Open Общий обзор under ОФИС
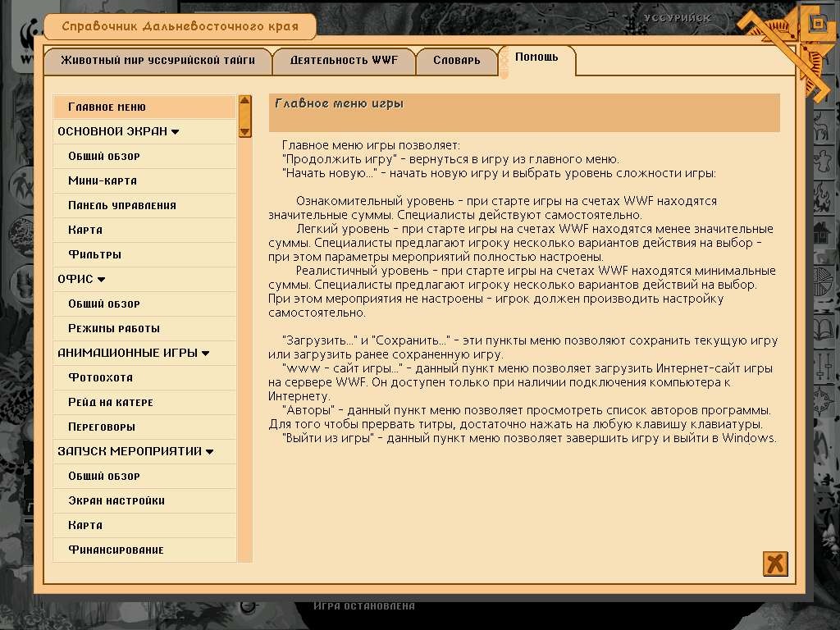The image size is (840, 630). tap(144, 304)
